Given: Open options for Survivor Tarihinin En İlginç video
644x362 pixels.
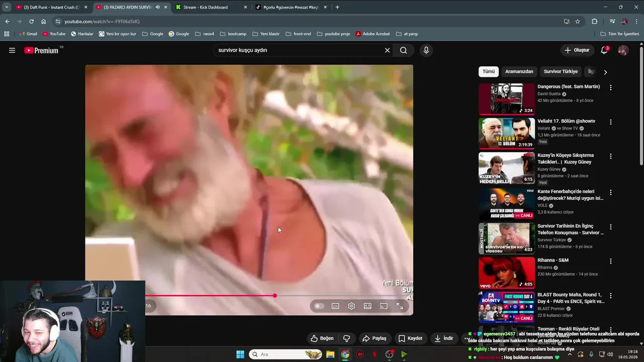Looking at the screenshot, I should pyautogui.click(x=611, y=227).
